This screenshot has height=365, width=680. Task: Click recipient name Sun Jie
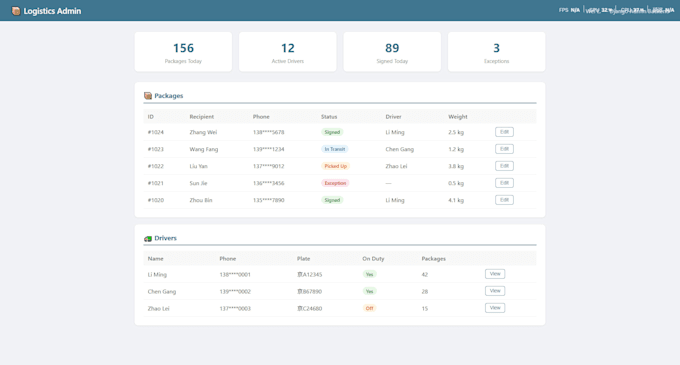pos(198,183)
